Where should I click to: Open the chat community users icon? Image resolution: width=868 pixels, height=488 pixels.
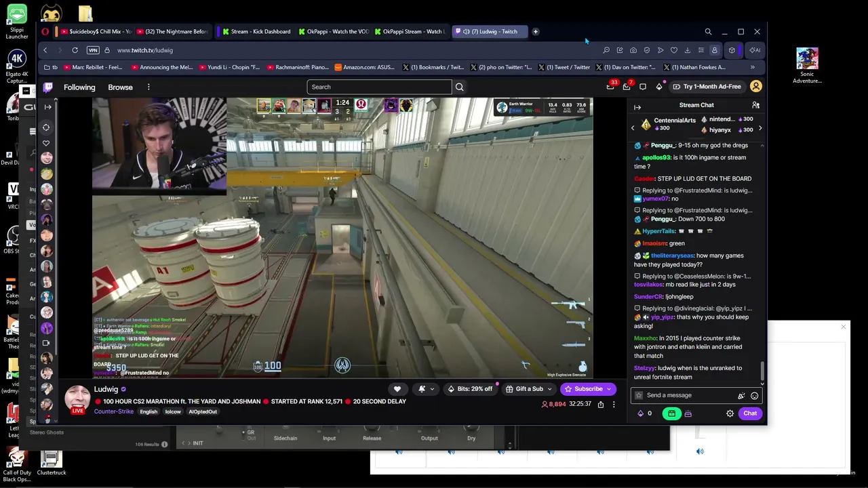pos(755,105)
